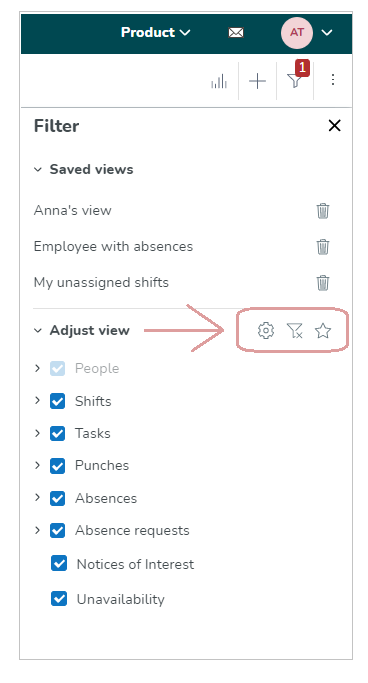Screen dimensions: 368x683
Task: Click the bar chart statistics icon
Action: tap(219, 81)
